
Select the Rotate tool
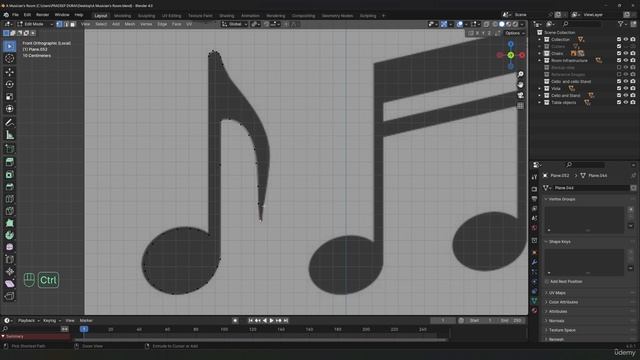[x=9, y=84]
